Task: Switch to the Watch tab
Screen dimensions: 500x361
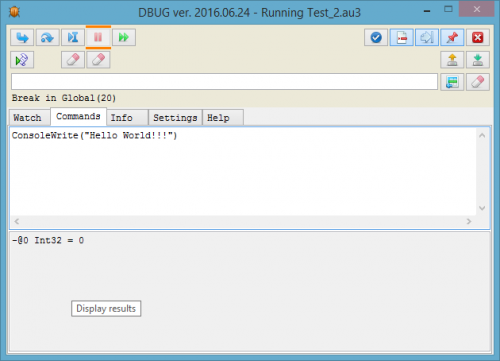Action: coord(29,118)
